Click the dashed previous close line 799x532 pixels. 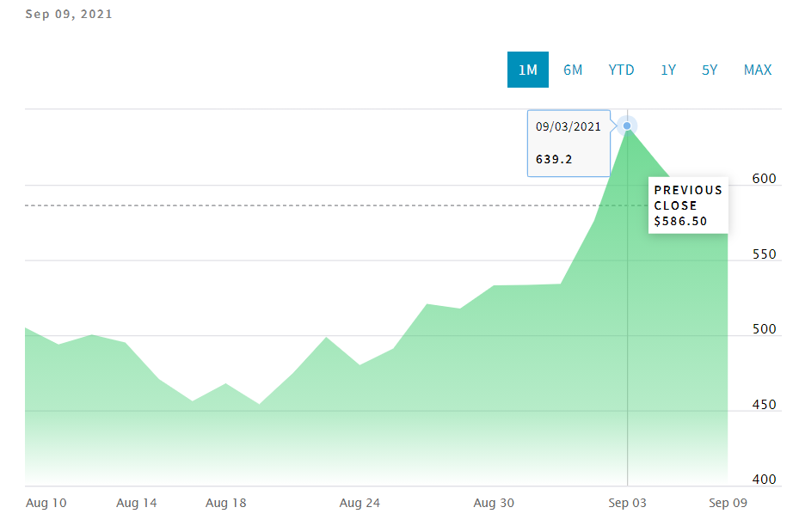(x=258, y=205)
